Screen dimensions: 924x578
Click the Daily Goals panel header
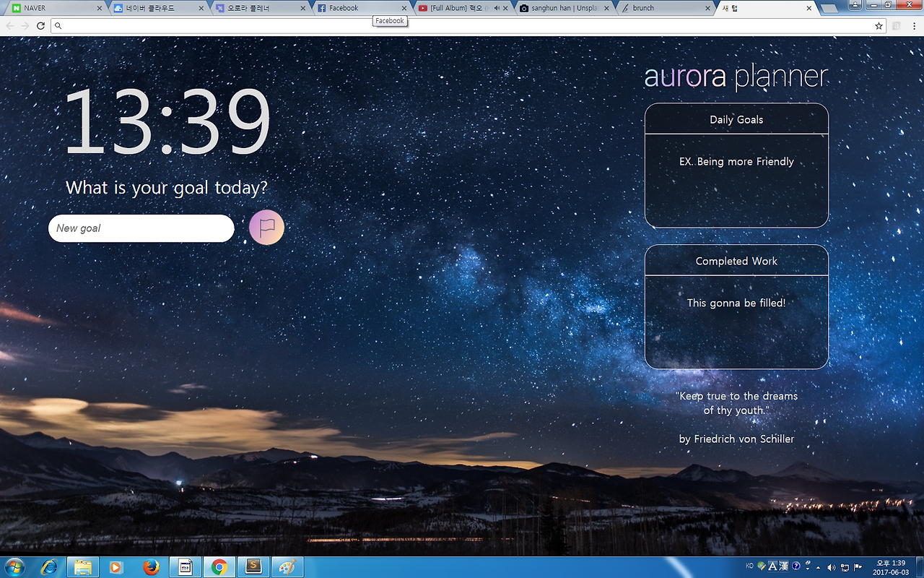(x=736, y=119)
